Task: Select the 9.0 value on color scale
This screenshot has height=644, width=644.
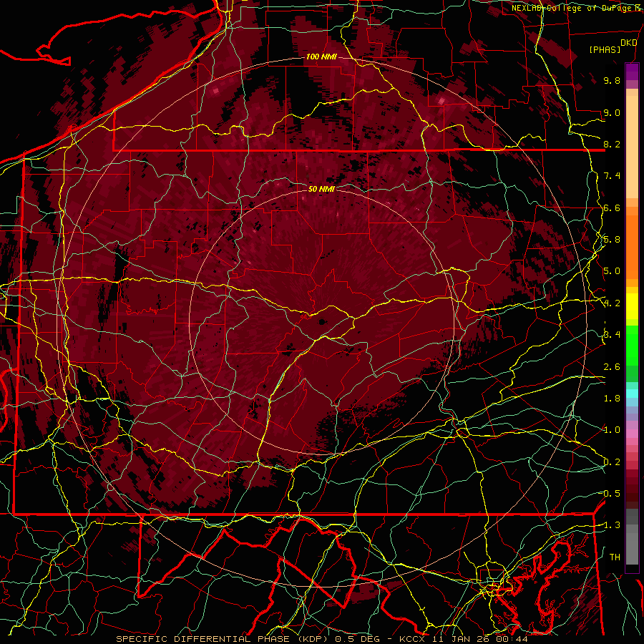Action: 612,112
